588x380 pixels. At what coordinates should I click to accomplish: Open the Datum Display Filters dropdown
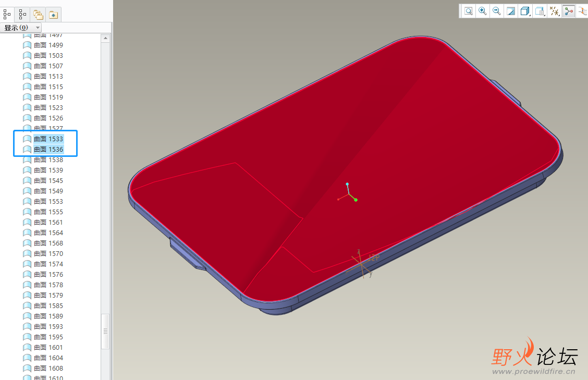[x=554, y=11]
